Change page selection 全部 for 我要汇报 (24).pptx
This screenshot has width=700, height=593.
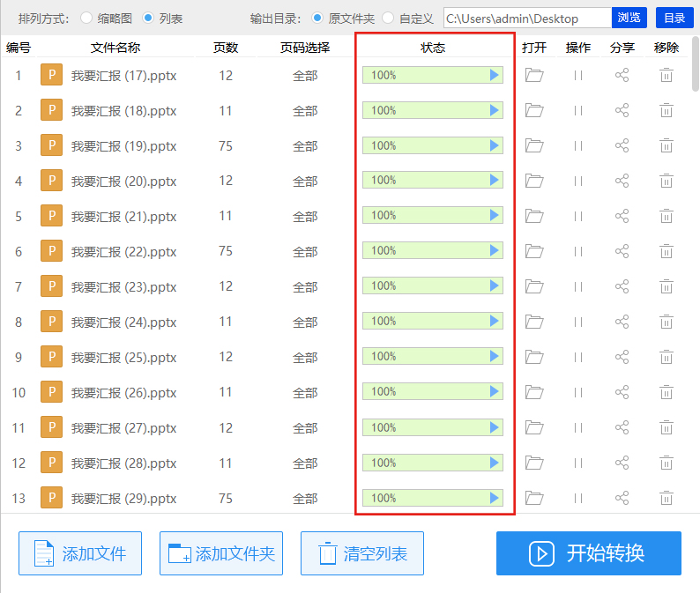305,322
